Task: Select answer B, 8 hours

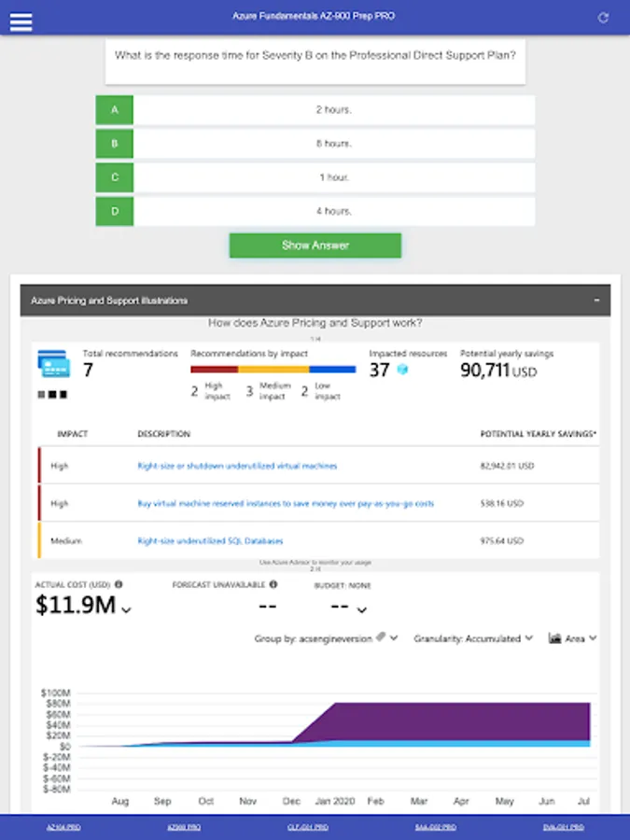Action: (315, 144)
